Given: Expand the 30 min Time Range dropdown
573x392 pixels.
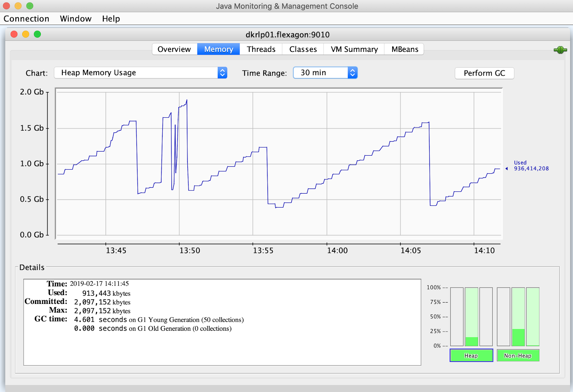Looking at the screenshot, I should coord(325,73).
